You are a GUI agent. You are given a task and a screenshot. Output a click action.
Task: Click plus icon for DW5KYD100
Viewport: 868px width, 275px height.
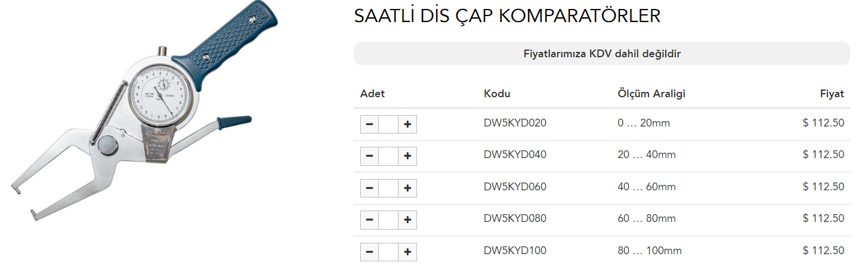407,252
